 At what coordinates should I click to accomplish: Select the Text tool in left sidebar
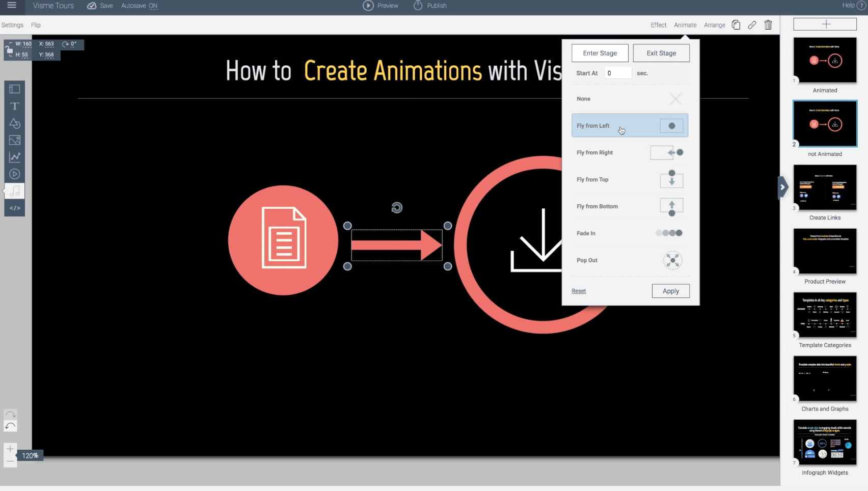tap(15, 106)
